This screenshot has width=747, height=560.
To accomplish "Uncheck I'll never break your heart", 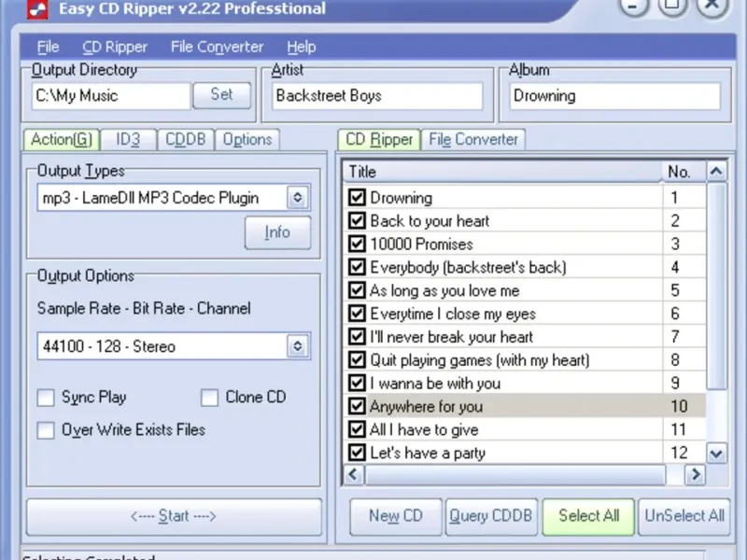I will pyautogui.click(x=357, y=337).
